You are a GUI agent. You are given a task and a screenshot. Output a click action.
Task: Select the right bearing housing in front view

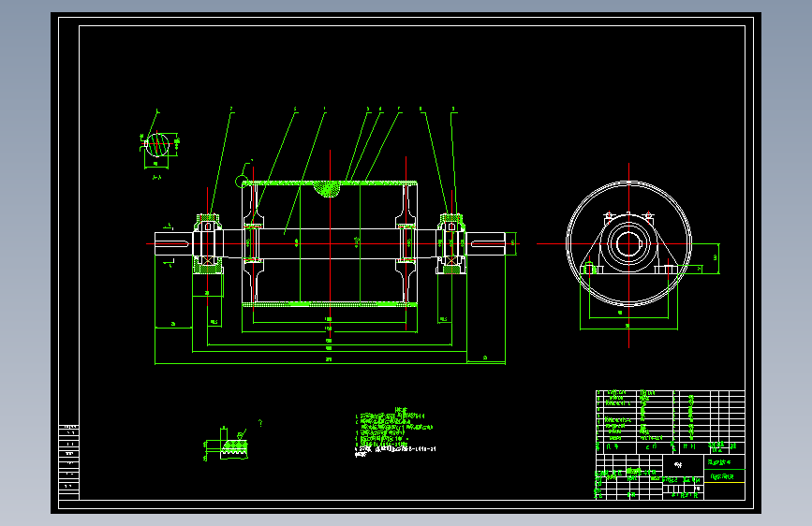click(451, 244)
